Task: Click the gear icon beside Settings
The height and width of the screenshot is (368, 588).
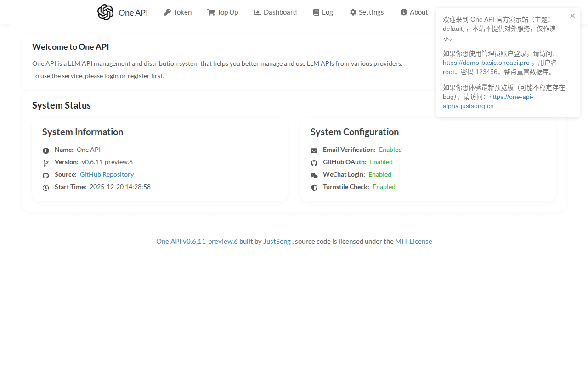Action: pyautogui.click(x=353, y=12)
